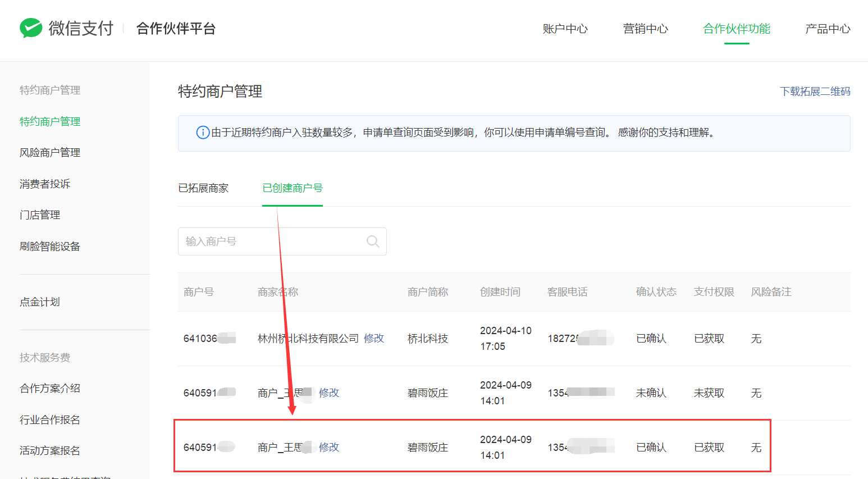
Task: Select the 合作伙伴功能 menu
Action: click(736, 29)
